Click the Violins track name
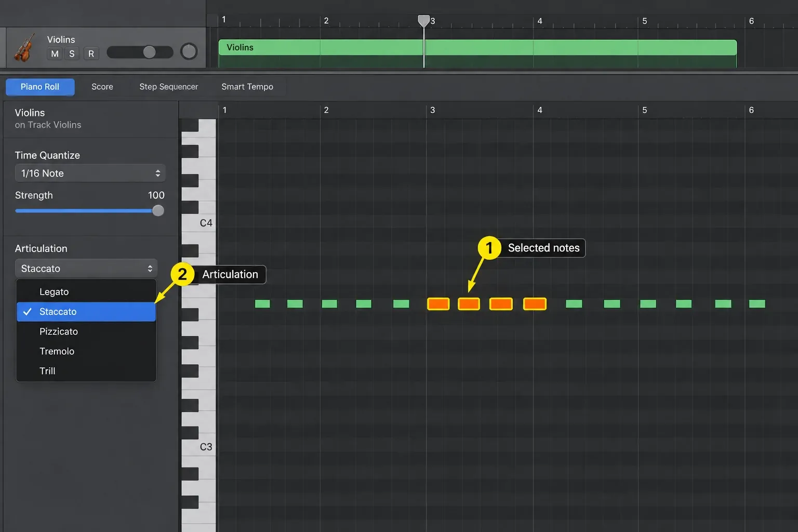The height and width of the screenshot is (532, 798). coord(61,39)
